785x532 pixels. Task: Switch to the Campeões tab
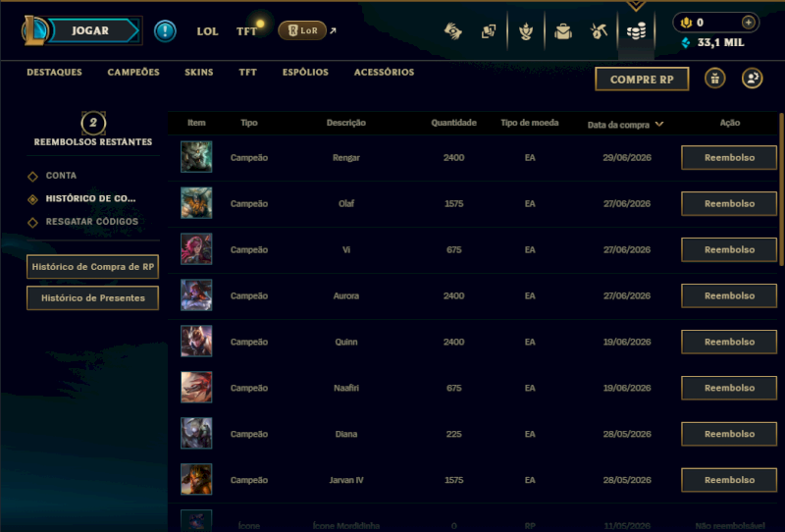[133, 72]
